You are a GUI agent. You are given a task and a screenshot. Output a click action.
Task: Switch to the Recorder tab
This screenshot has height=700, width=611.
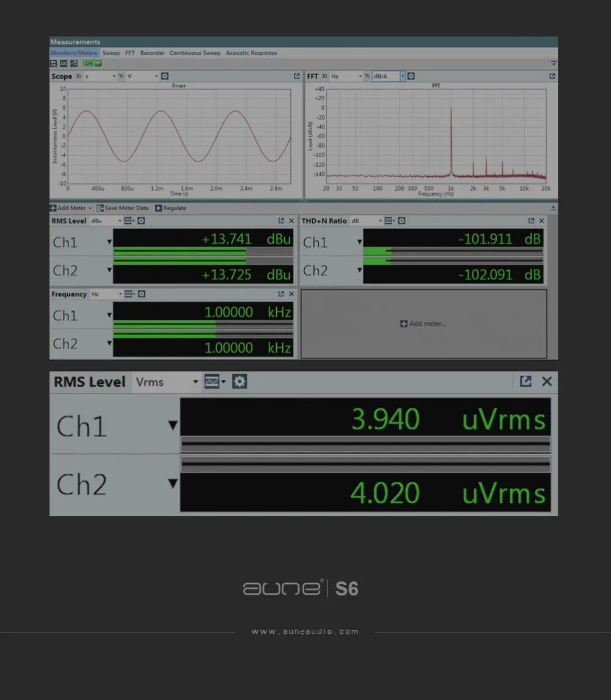(152, 53)
